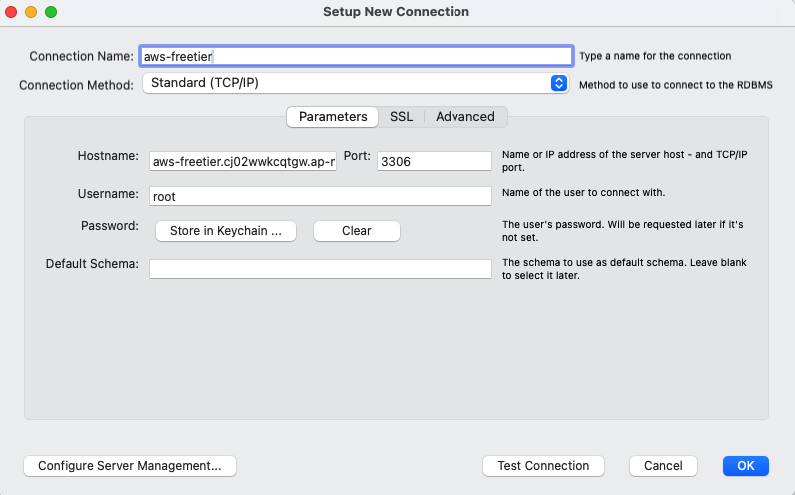Click the green zoom window button
The height and width of the screenshot is (495, 795).
point(51,12)
